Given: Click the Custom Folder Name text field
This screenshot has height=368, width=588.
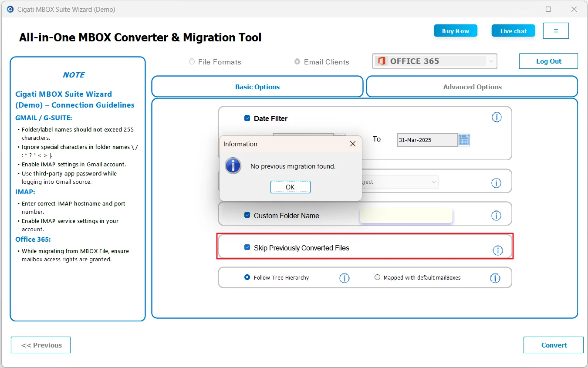Looking at the screenshot, I should [406, 216].
